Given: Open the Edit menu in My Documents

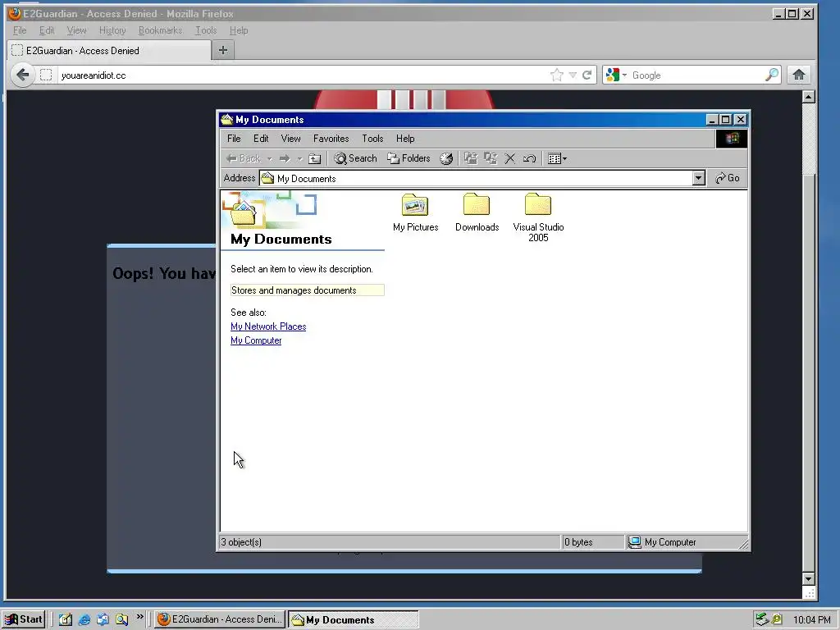Looking at the screenshot, I should click(261, 139).
